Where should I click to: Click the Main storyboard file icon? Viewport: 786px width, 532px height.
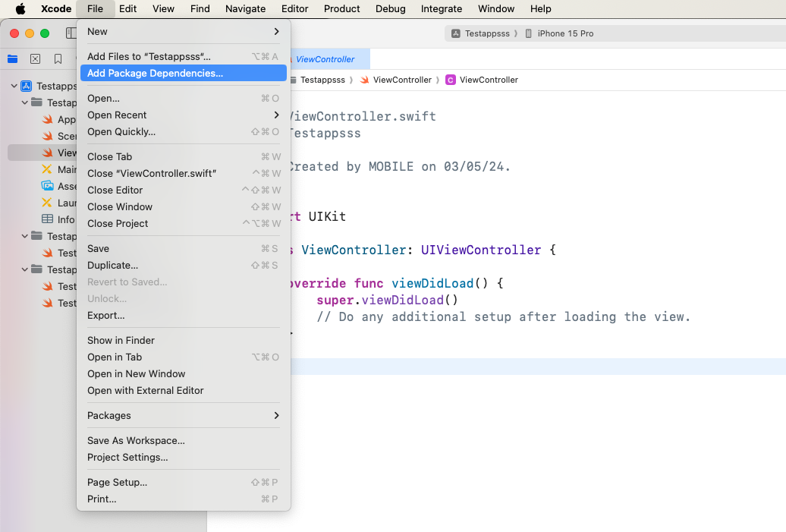[47, 170]
